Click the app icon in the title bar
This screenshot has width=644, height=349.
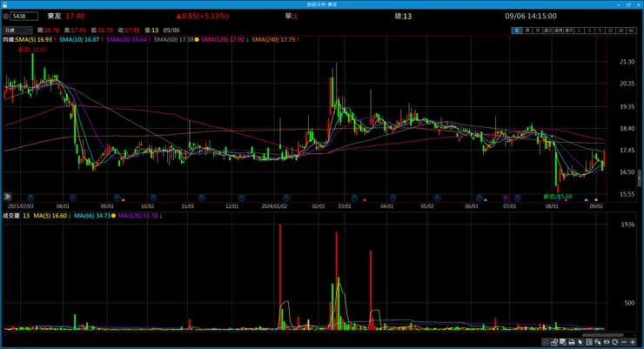click(x=5, y=4)
